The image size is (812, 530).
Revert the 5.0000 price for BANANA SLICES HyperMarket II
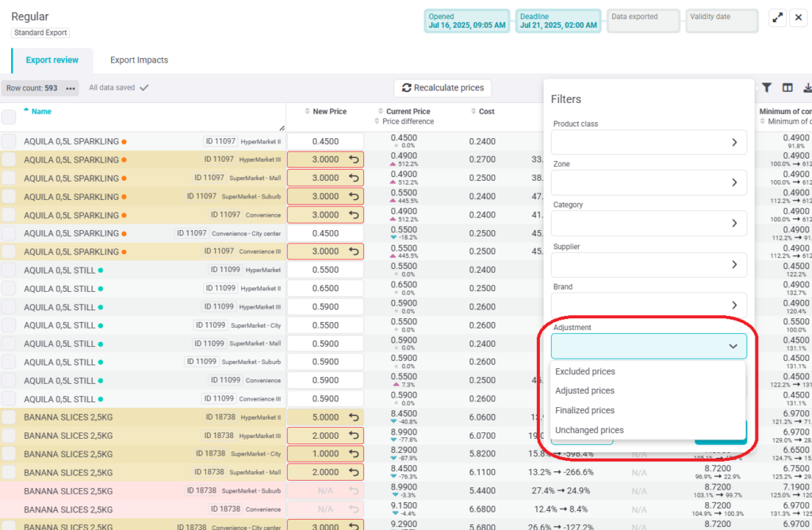pyautogui.click(x=354, y=417)
